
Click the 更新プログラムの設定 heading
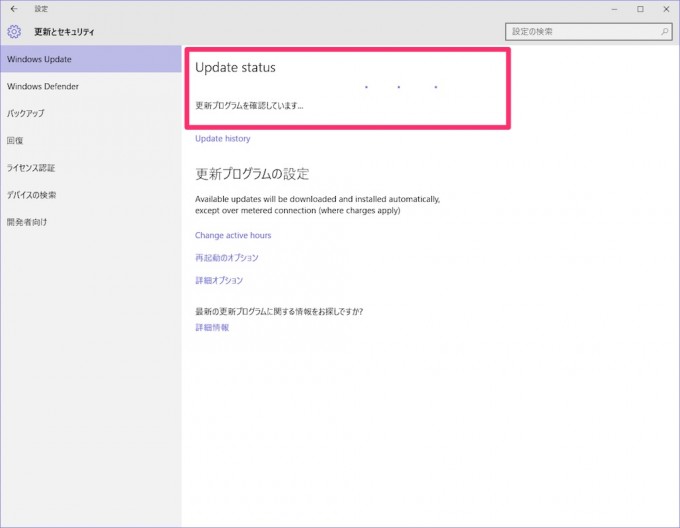[x=252, y=174]
